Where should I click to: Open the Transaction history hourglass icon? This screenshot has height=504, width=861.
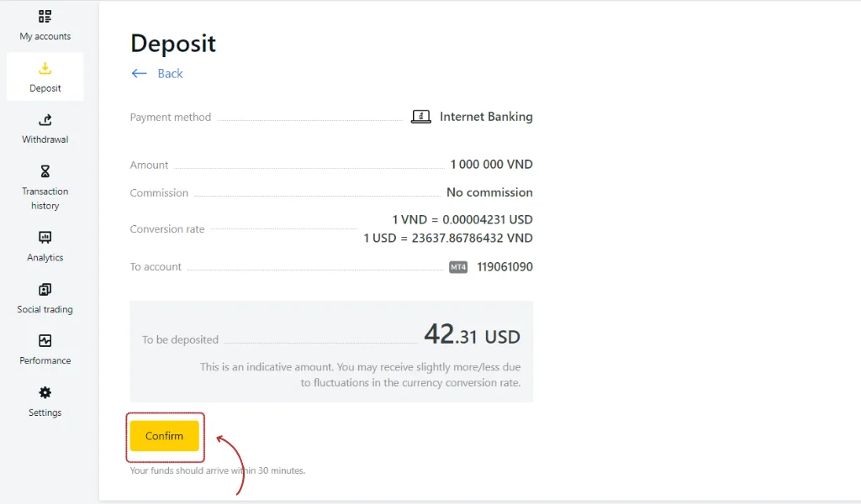tap(45, 171)
